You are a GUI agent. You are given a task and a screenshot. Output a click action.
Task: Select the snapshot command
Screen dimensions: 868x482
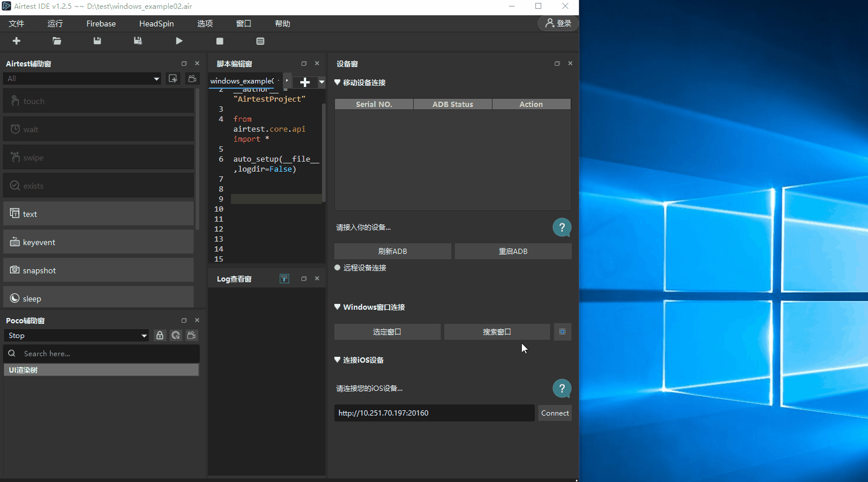point(99,270)
